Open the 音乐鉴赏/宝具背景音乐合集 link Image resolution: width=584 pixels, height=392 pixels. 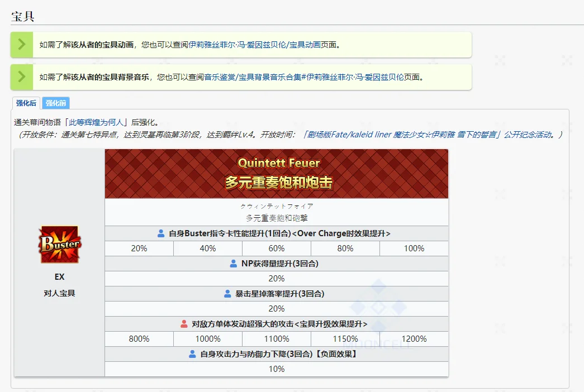point(304,77)
